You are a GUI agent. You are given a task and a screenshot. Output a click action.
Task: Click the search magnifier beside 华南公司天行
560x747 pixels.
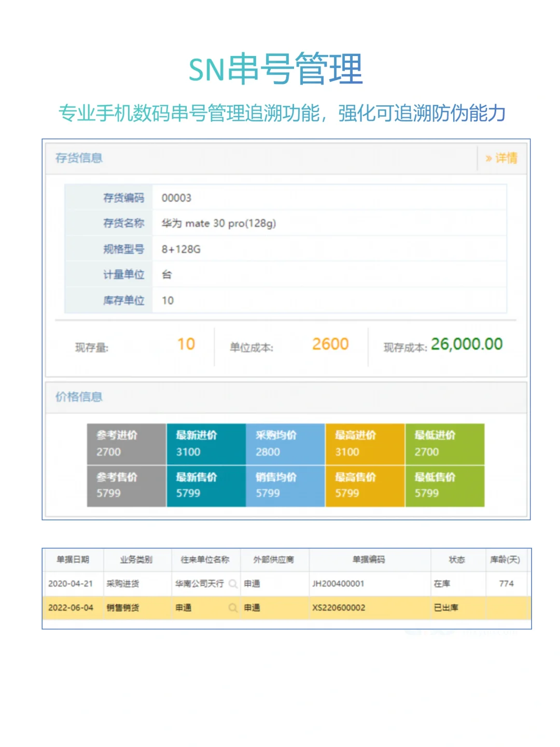[x=233, y=584]
